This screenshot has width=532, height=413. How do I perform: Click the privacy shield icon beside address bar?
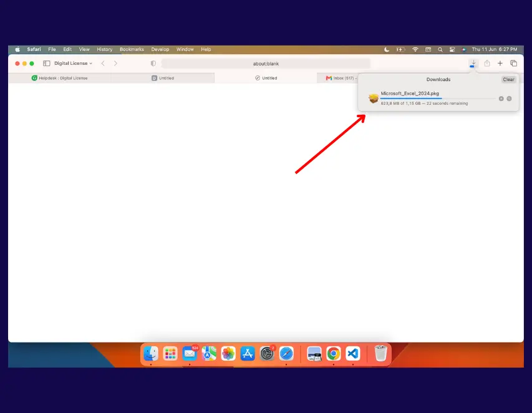[x=153, y=64]
